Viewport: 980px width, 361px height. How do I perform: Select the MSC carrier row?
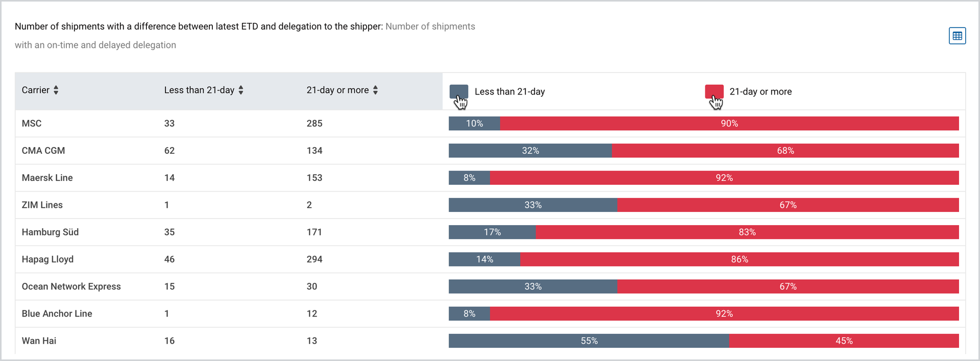(x=490, y=124)
